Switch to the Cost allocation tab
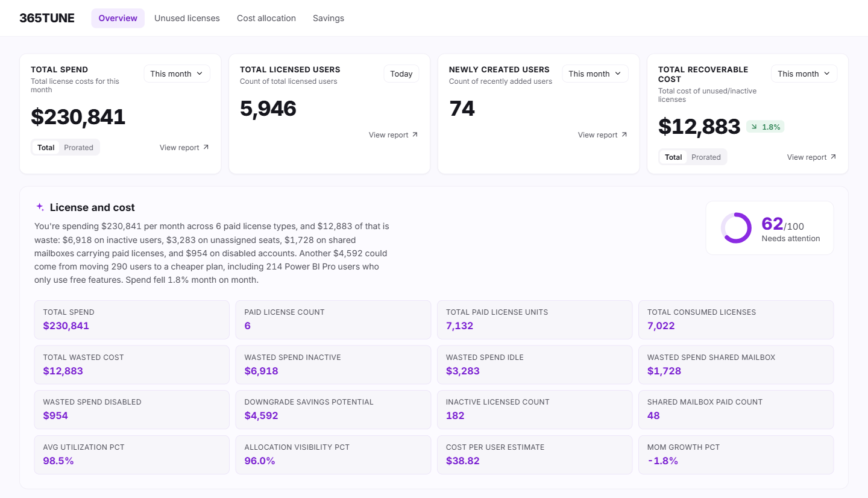This screenshot has height=498, width=868. click(266, 18)
